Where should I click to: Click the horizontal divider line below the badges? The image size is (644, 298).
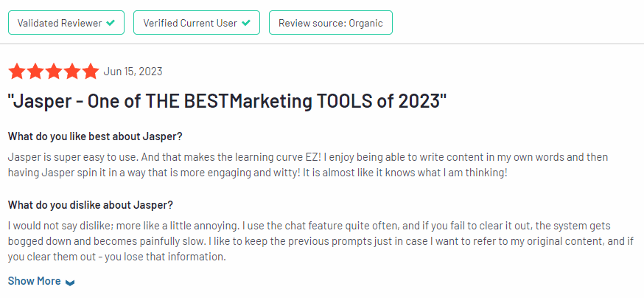322,44
